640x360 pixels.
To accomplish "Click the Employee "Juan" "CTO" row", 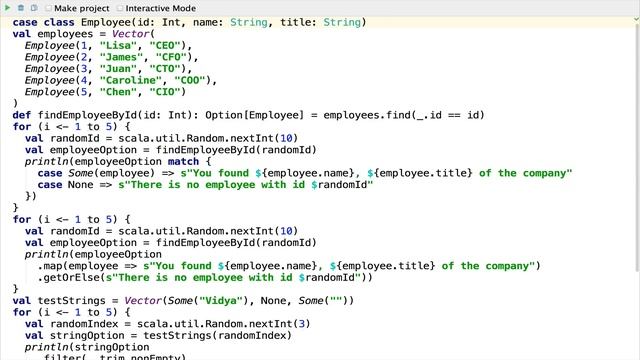I will click(x=108, y=69).
